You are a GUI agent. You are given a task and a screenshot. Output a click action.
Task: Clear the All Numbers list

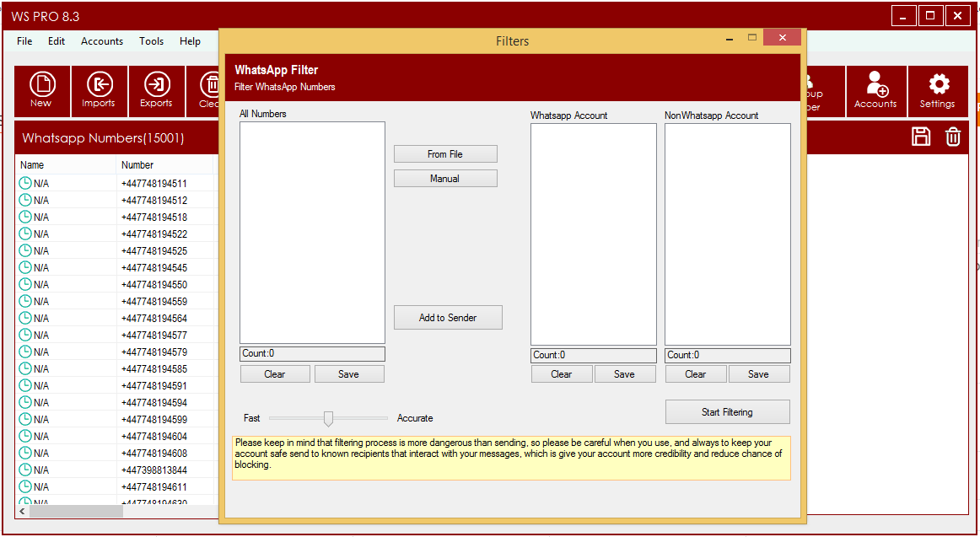(275, 374)
